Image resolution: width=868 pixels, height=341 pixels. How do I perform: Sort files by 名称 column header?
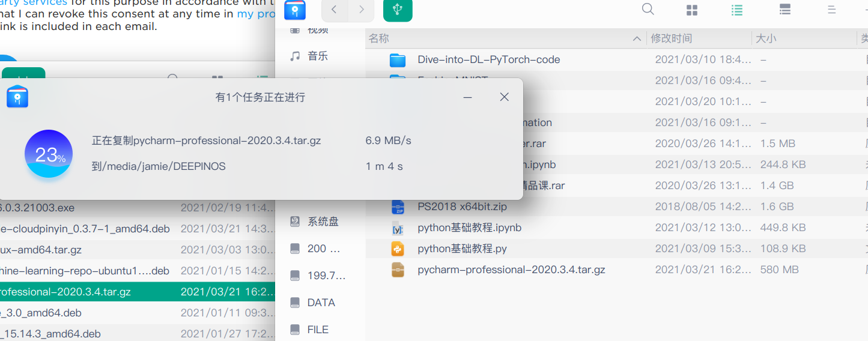(x=379, y=38)
